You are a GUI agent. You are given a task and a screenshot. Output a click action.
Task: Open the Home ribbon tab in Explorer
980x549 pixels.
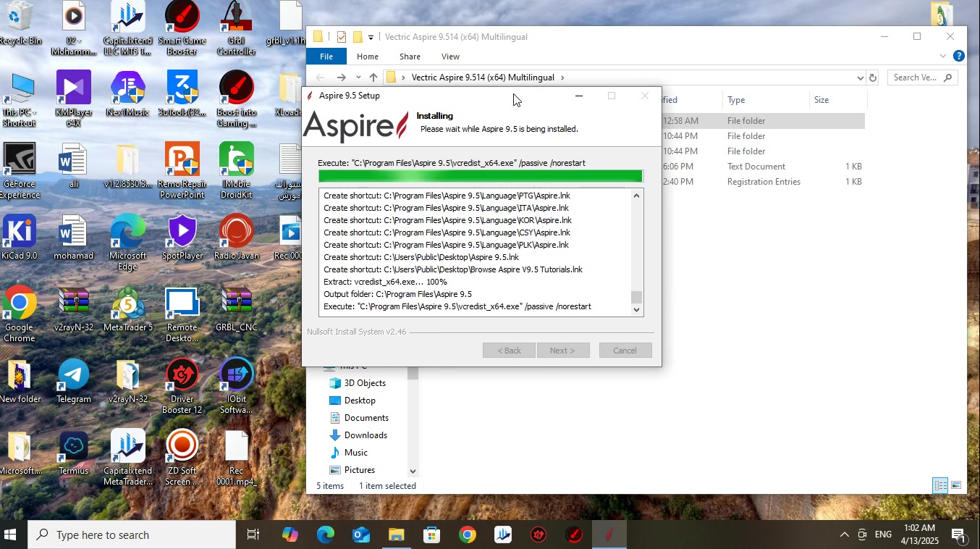pyautogui.click(x=368, y=56)
